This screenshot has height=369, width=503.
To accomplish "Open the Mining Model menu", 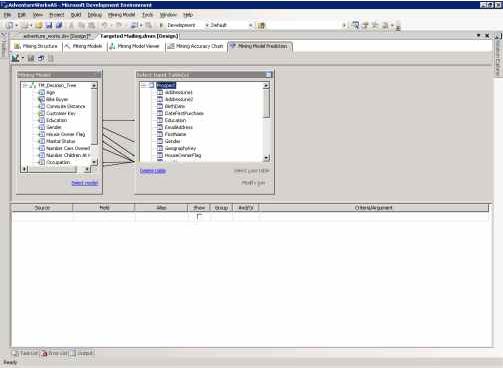I will (121, 15).
